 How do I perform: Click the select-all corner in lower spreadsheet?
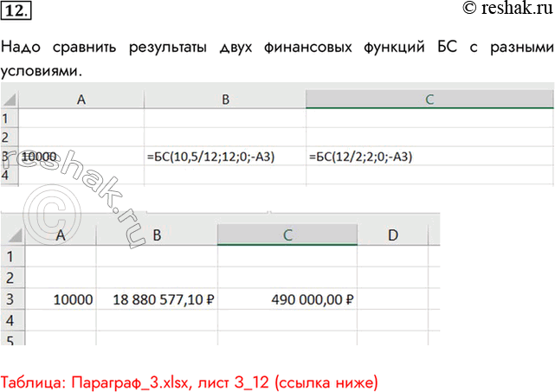[x=13, y=235]
